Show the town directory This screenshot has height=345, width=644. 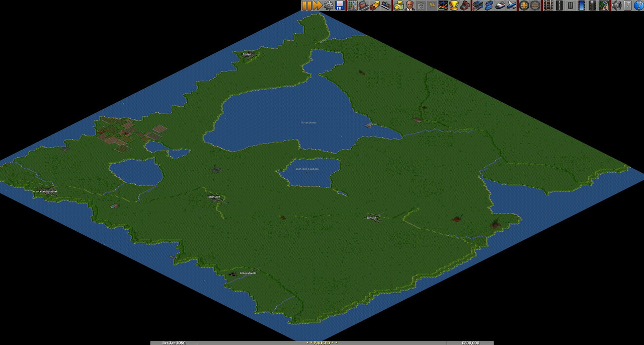tap(363, 6)
